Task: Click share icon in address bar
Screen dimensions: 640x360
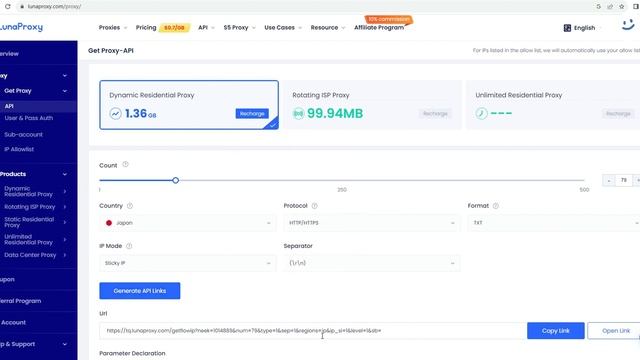Action: (x=610, y=7)
